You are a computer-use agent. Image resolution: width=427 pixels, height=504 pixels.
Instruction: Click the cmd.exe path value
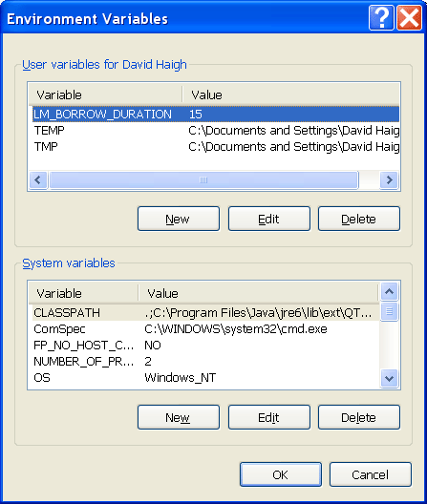click(x=236, y=329)
